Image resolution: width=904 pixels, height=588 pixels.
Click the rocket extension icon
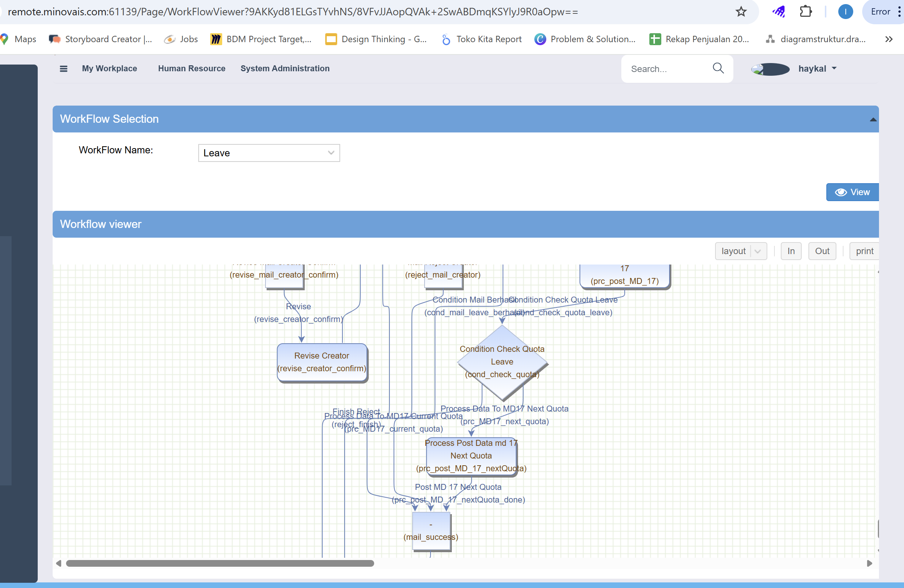coord(779,12)
